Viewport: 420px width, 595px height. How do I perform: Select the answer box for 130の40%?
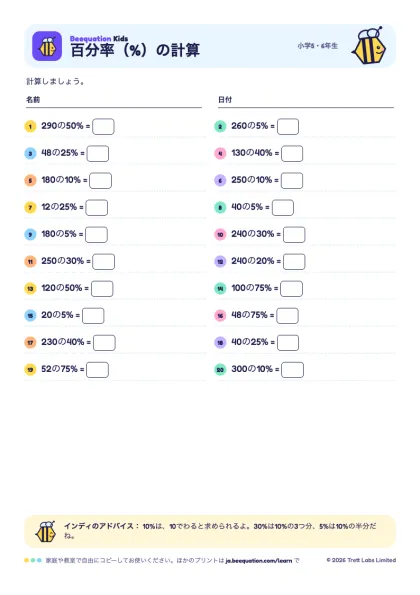click(292, 154)
